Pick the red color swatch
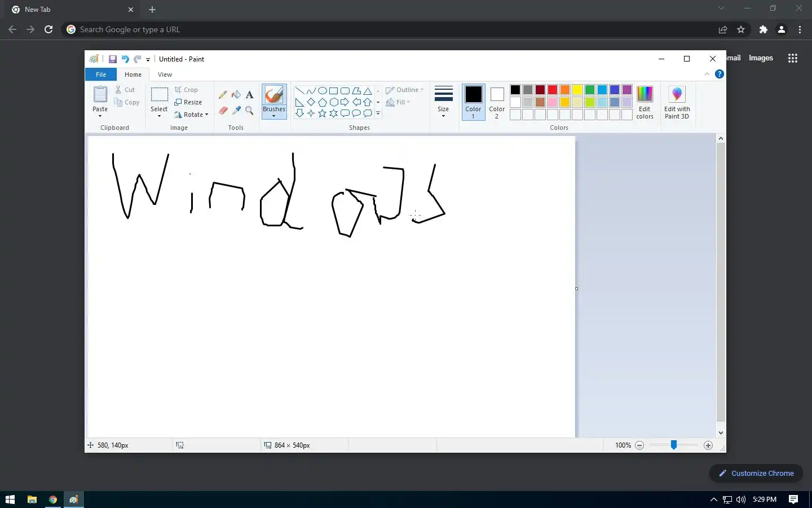812x508 pixels. (x=553, y=90)
